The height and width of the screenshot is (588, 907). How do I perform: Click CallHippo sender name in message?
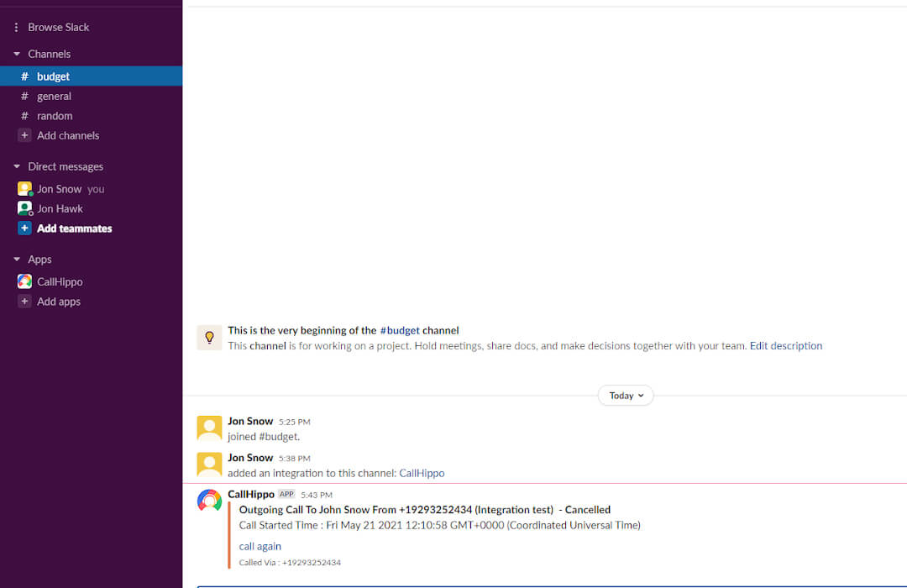(251, 494)
